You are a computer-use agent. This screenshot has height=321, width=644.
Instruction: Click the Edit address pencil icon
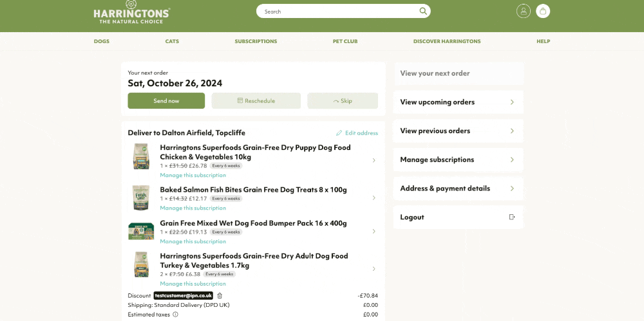click(339, 133)
